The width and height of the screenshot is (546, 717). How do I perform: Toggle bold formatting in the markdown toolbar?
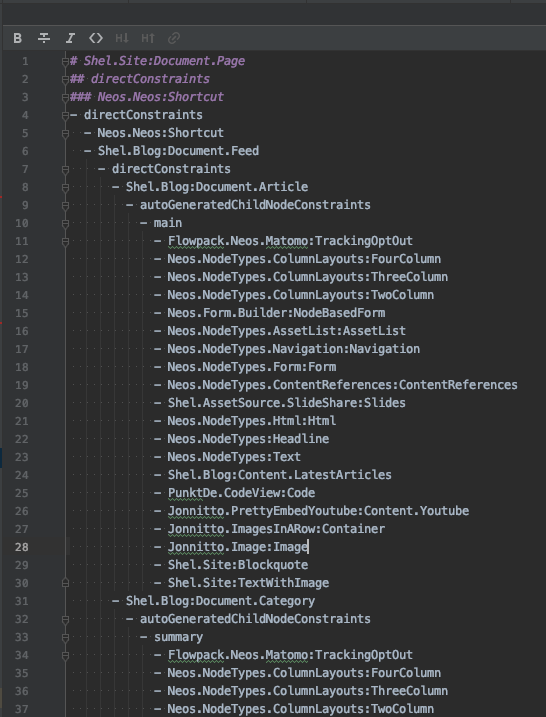[x=17, y=38]
